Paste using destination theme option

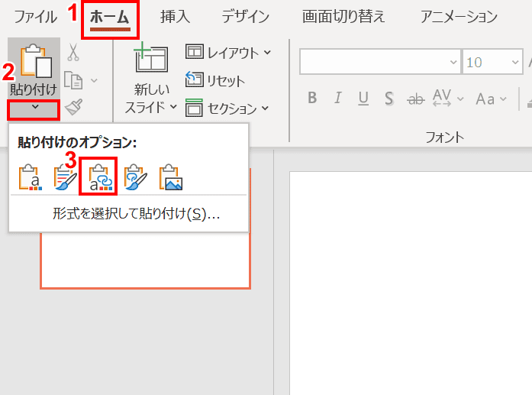(30, 177)
